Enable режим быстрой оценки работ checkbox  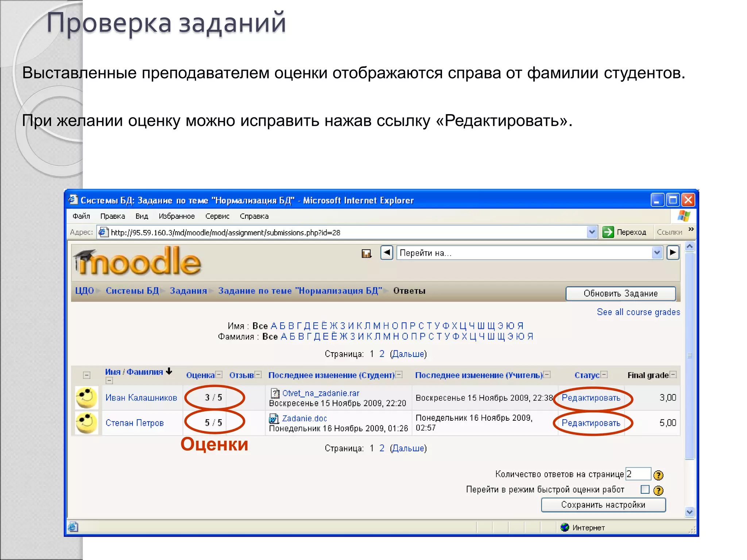tap(645, 489)
